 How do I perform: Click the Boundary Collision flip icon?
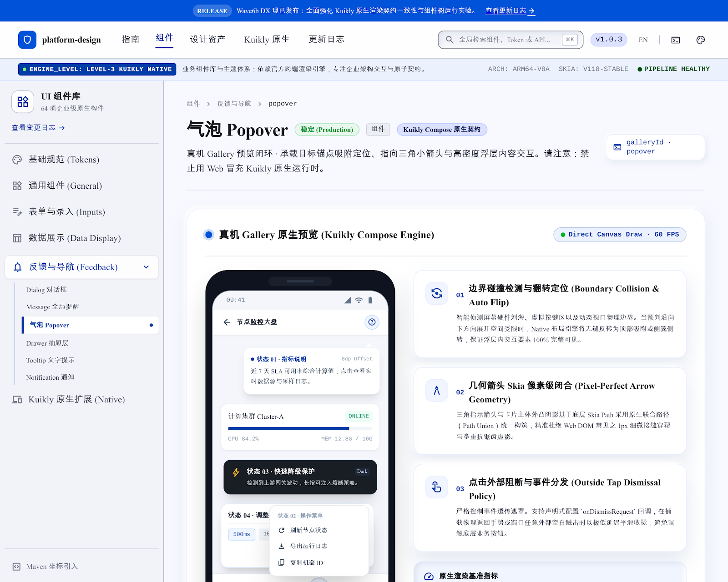pos(437,293)
